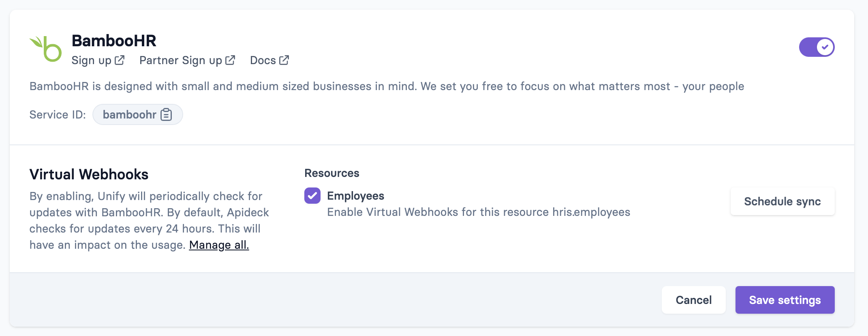Click the 'Enable Virtual Webhooks for this resource' description

pos(479,212)
